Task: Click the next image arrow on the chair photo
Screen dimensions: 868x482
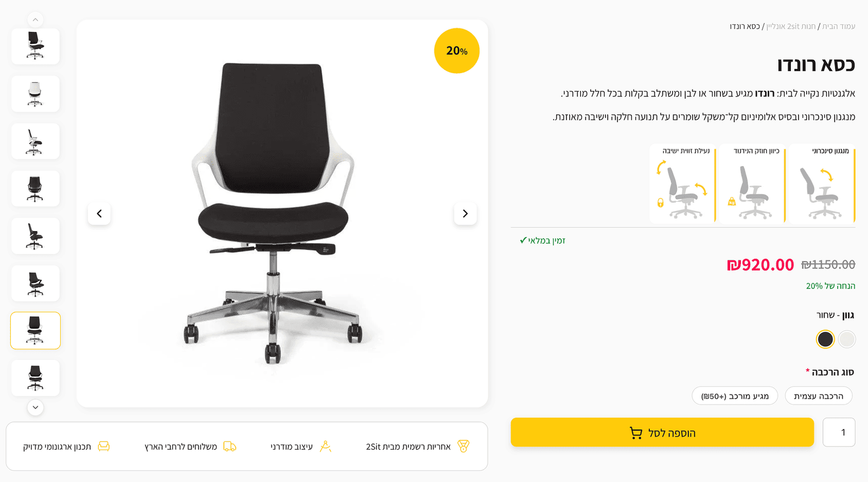Action: tap(465, 214)
